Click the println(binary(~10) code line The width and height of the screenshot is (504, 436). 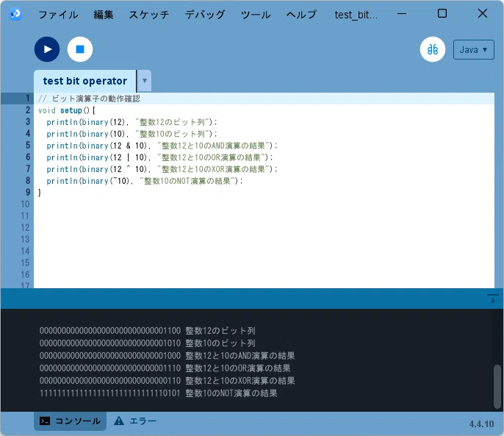(145, 181)
